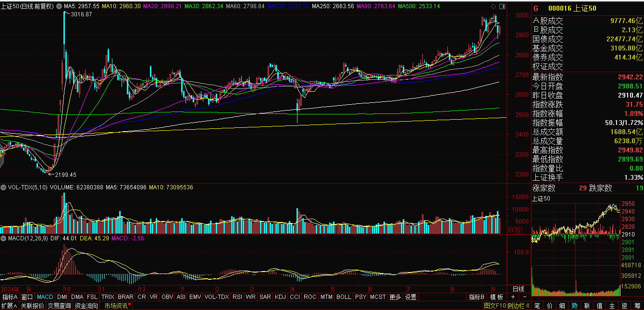Screen dimensions: 644x310
Task: Show the BRAR indicator
Action: click(x=125, y=297)
